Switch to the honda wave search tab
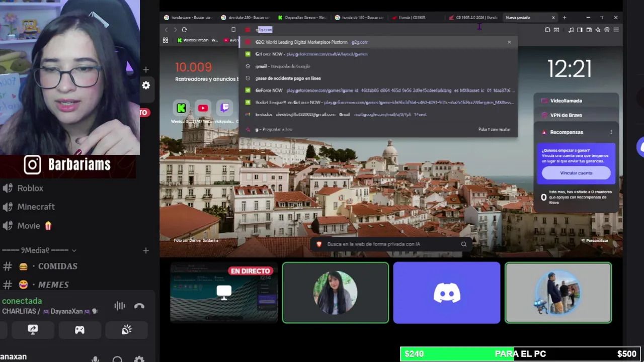 pos(188,18)
